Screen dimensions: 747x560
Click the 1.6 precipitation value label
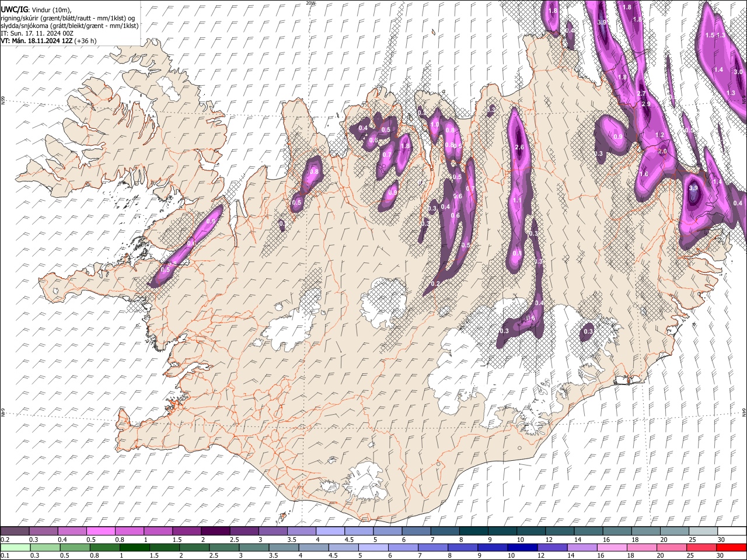coord(644,174)
